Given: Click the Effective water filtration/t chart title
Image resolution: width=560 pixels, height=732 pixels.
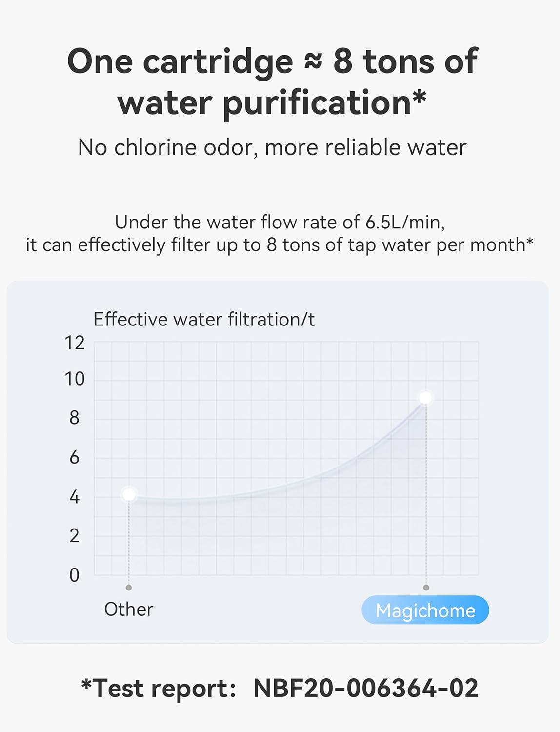Looking at the screenshot, I should [204, 319].
